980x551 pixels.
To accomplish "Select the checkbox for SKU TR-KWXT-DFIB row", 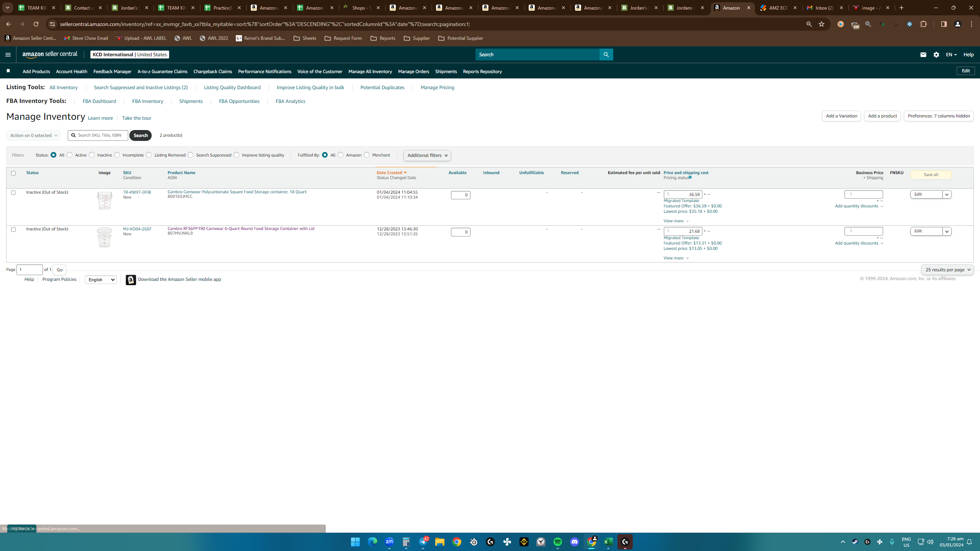I will point(13,192).
